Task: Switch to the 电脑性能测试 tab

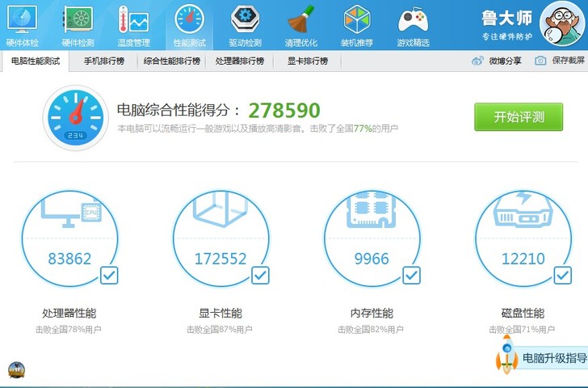Action: pos(36,61)
